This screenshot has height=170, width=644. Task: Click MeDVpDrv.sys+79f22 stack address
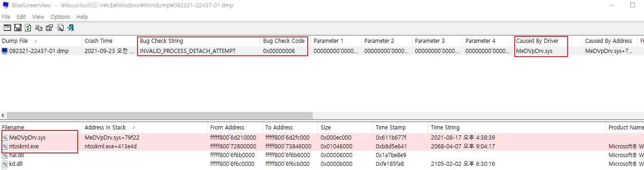point(112,138)
